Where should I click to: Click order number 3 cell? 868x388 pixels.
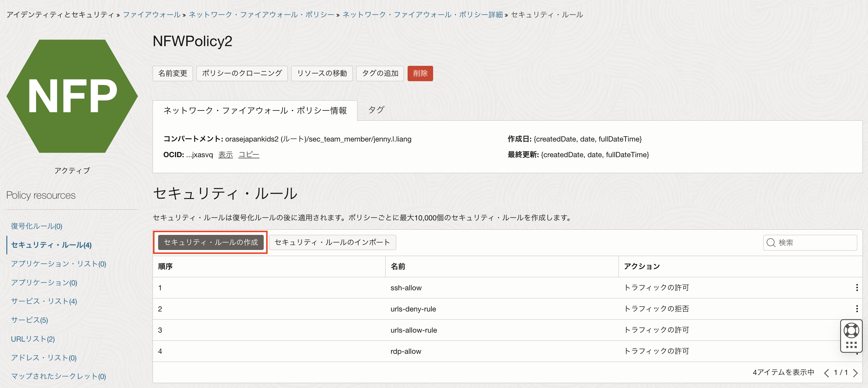[x=160, y=330]
